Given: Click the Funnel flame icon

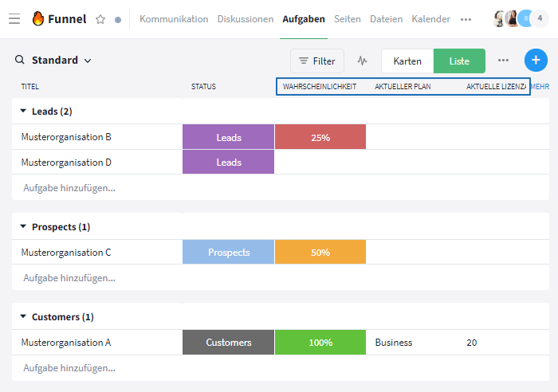Looking at the screenshot, I should [x=38, y=18].
